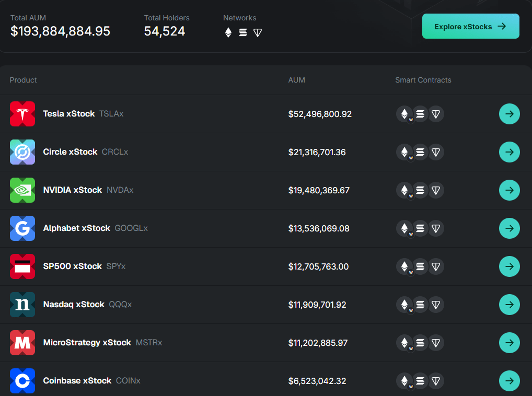Click the MicroStrategy xStock logo

(x=22, y=343)
